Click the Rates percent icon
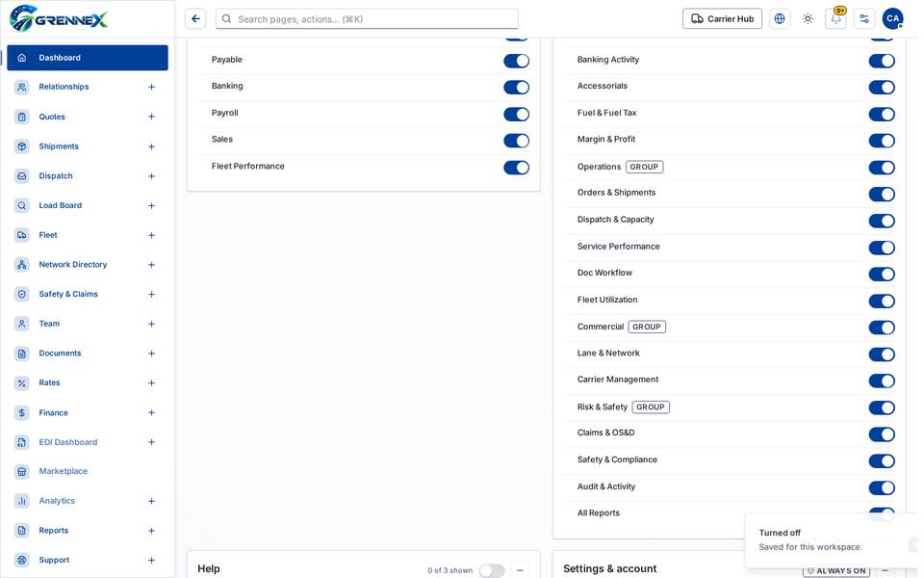924x578 pixels. 22,382
